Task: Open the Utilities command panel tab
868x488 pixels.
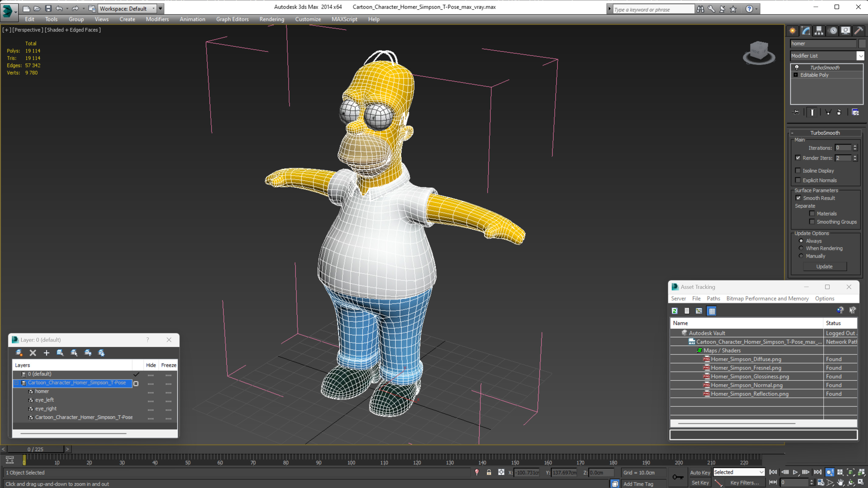Action: pos(859,31)
